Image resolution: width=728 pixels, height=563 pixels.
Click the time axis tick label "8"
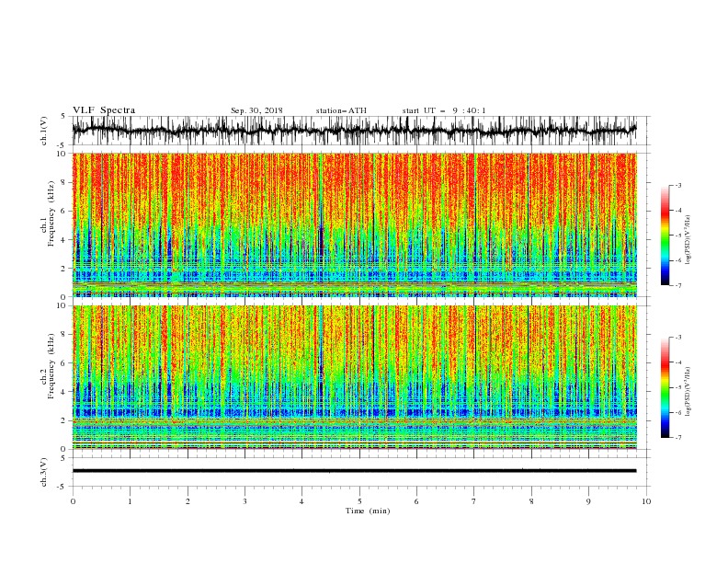(531, 501)
